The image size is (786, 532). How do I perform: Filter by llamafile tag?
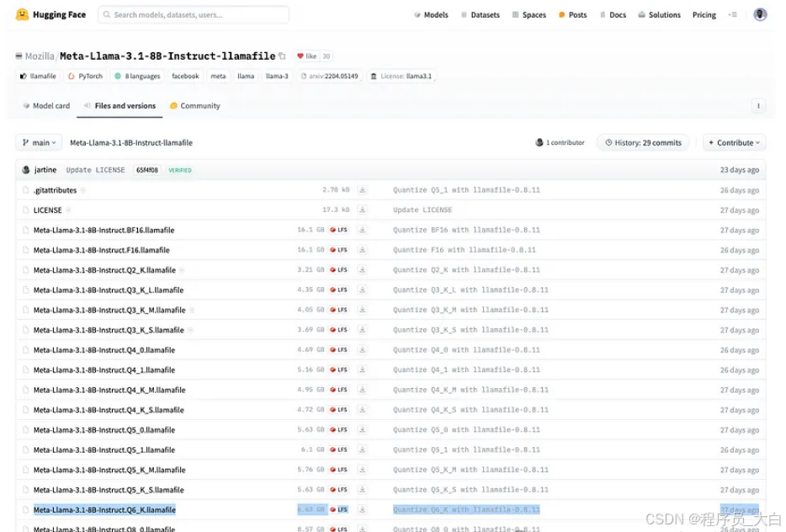point(38,77)
